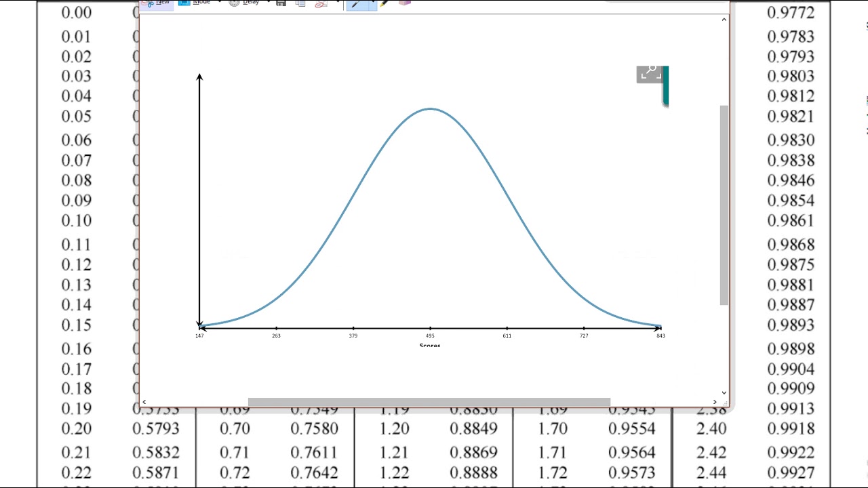Click z value 2.44
This screenshot has height=488, width=868.
pyautogui.click(x=711, y=472)
